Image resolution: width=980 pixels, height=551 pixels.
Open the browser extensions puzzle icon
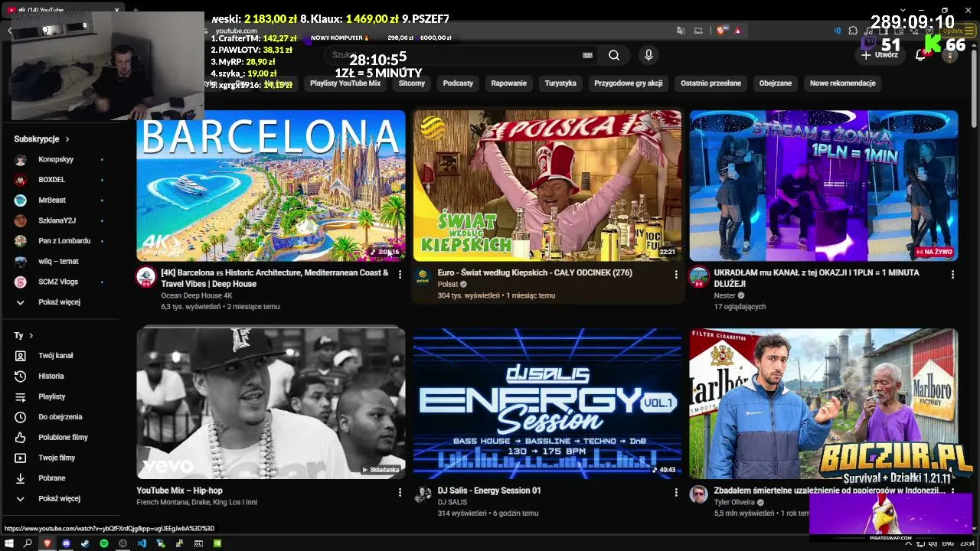click(x=853, y=31)
